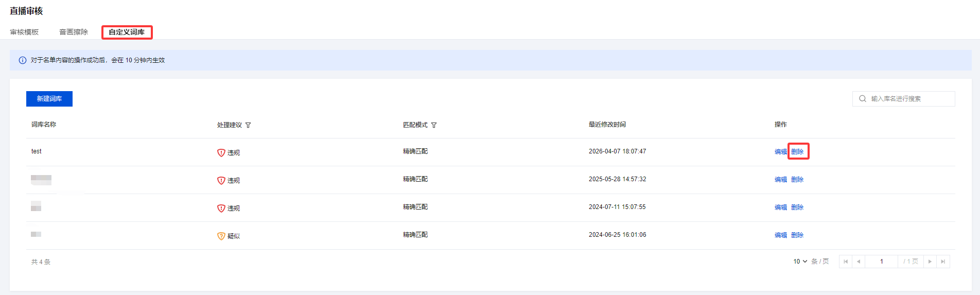The image size is (980, 295).
Task: Click the 直播审核 page title
Action: (26, 11)
